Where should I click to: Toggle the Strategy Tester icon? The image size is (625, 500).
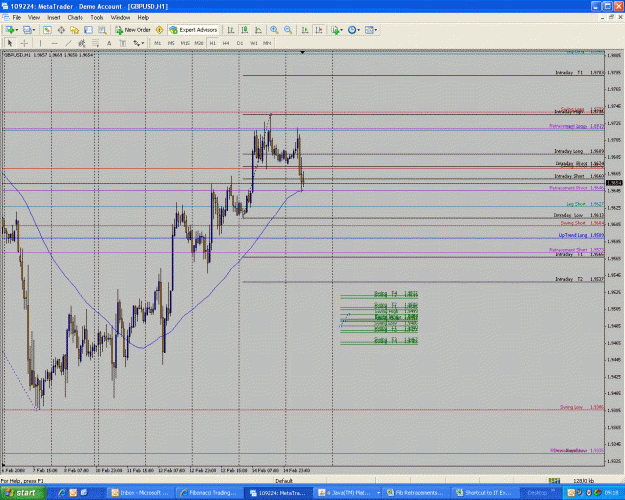click(102, 30)
